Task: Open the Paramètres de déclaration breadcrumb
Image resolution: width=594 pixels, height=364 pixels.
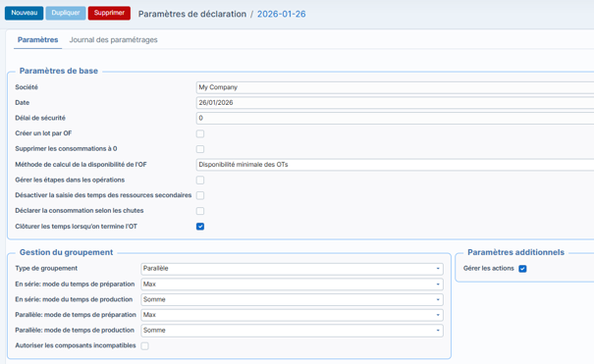Action: [x=192, y=14]
